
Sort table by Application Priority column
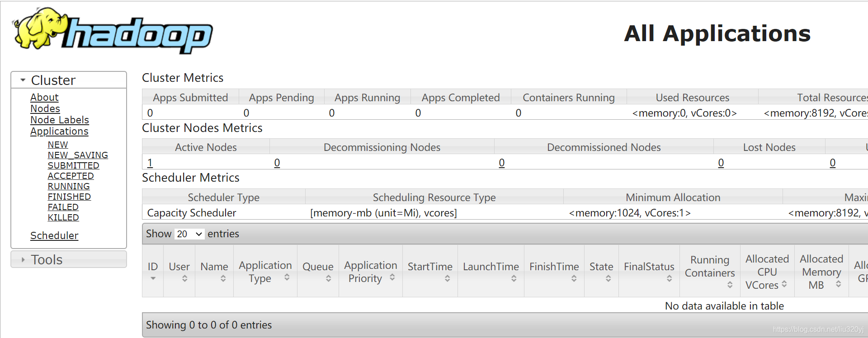371,271
